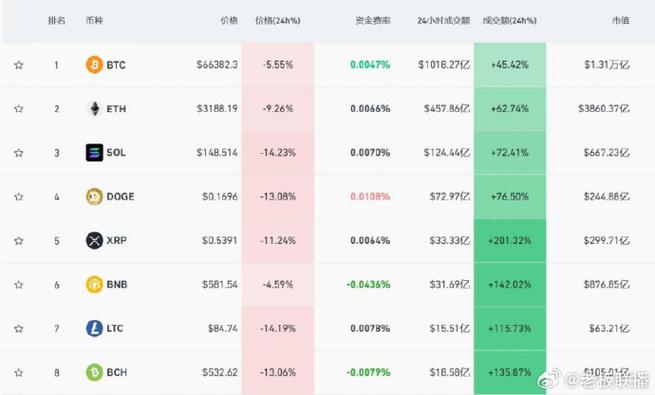
Task: Click the Bitcoin Cash BCH coin icon
Action: pyautogui.click(x=94, y=372)
